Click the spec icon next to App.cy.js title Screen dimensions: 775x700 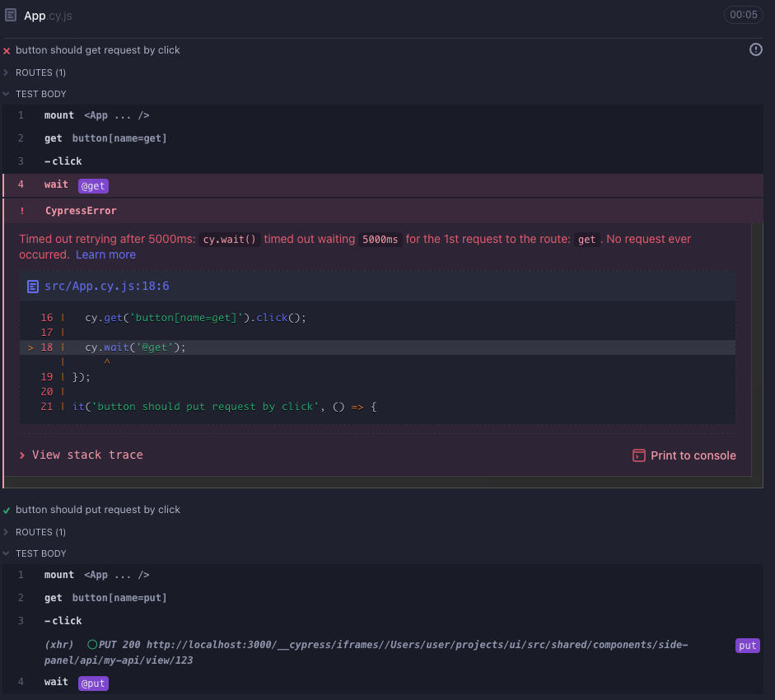click(10, 15)
